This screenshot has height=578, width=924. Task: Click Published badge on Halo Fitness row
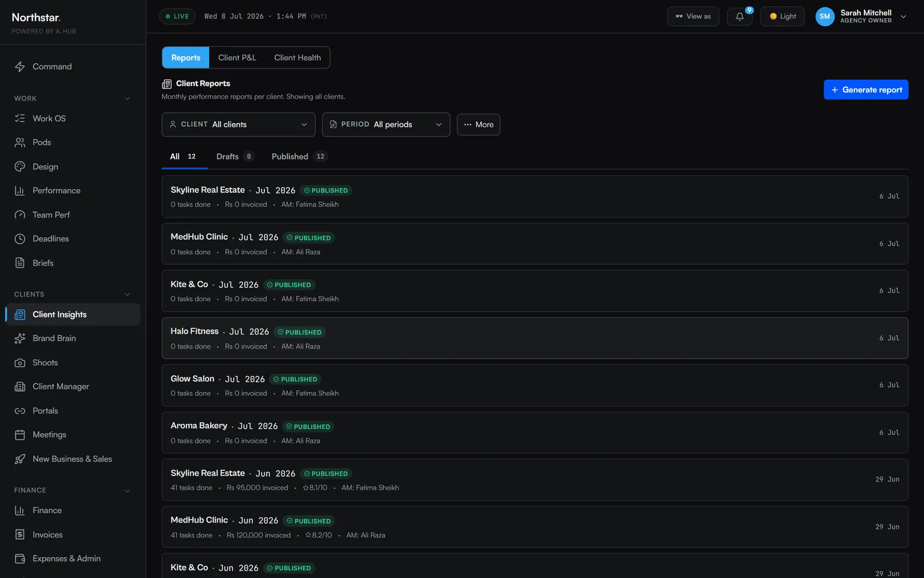[x=300, y=332]
